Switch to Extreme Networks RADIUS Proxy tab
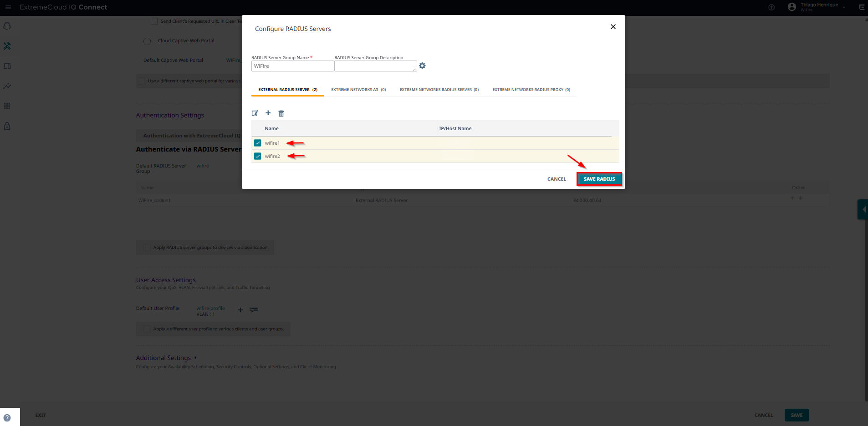868x426 pixels. click(531, 90)
